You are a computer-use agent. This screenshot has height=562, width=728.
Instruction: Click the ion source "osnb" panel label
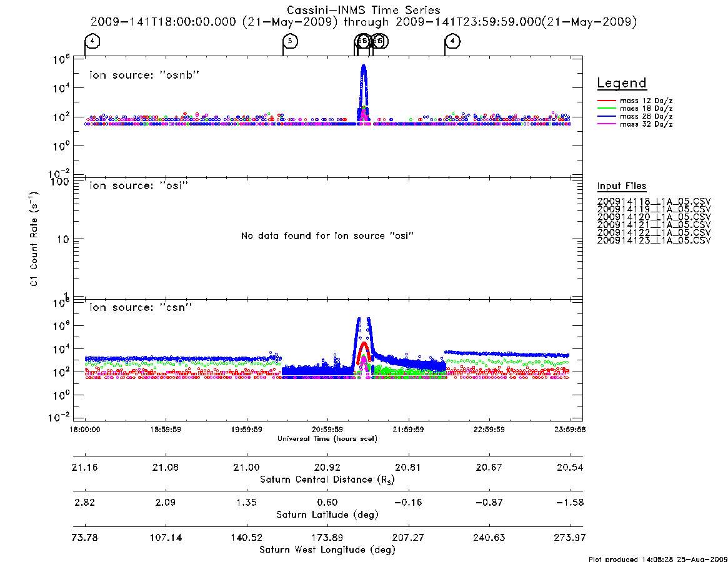tap(144, 75)
